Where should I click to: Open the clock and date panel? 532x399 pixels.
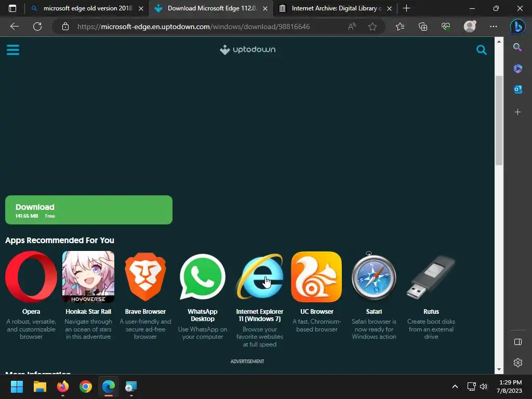pos(509,387)
